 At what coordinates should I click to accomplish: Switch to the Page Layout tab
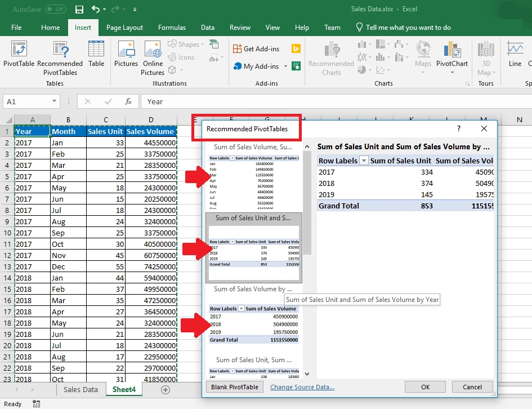pos(124,28)
